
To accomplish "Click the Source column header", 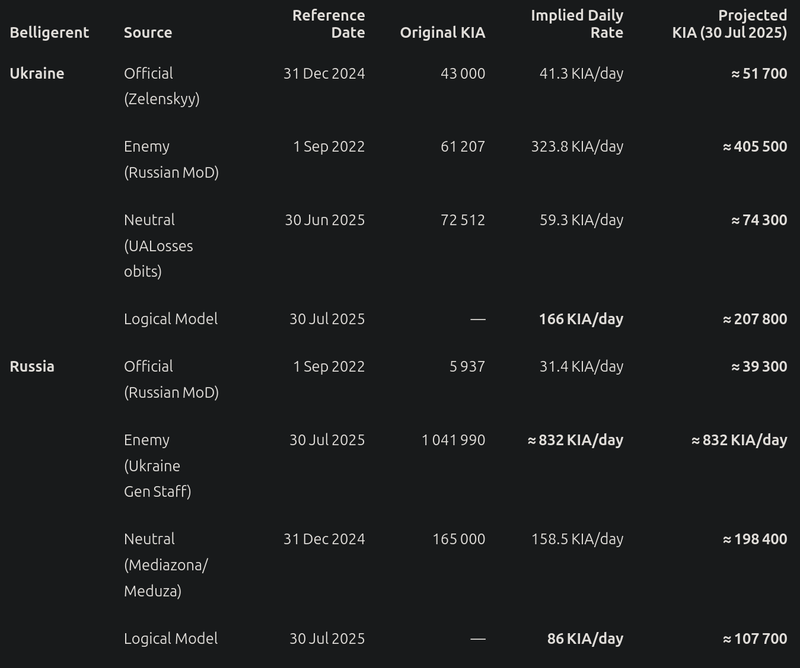I will [148, 33].
